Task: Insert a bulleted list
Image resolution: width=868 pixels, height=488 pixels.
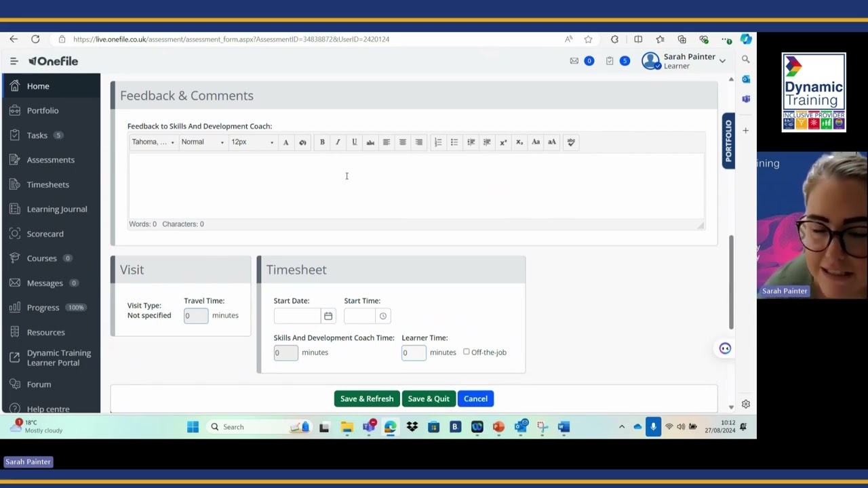Action: (x=454, y=142)
